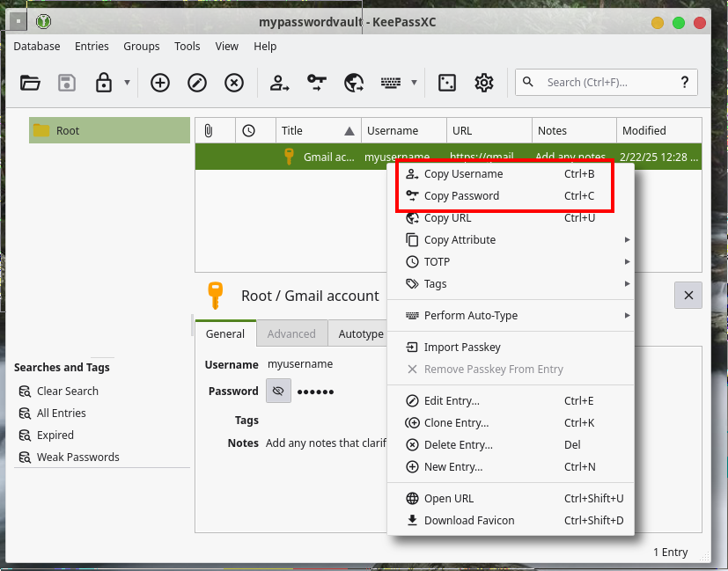This screenshot has height=571, width=728.
Task: Delete entry using the X circle icon
Action: pos(234,83)
